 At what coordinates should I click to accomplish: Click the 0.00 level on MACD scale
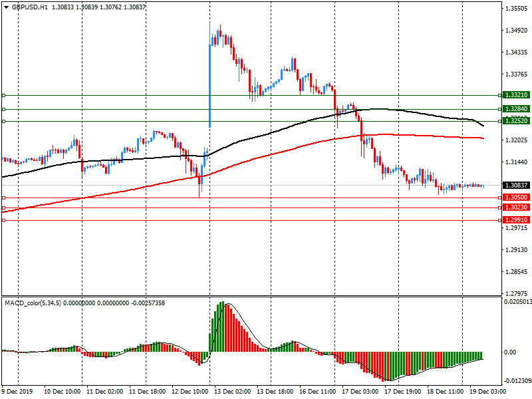coord(512,352)
